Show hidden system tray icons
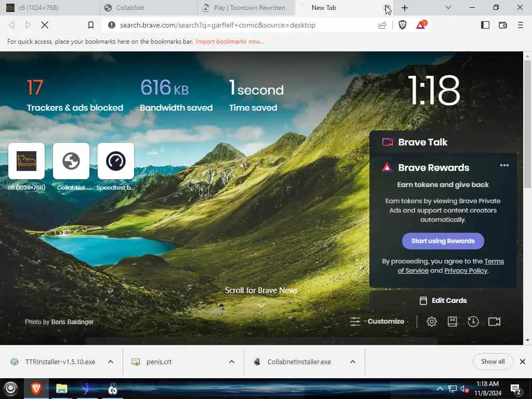 click(x=440, y=389)
